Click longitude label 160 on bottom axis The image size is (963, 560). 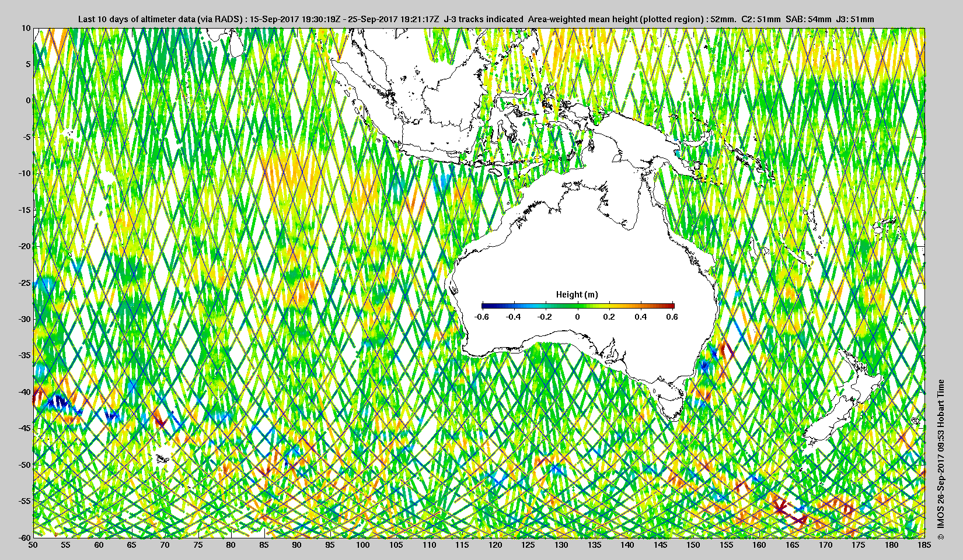pyautogui.click(x=759, y=545)
